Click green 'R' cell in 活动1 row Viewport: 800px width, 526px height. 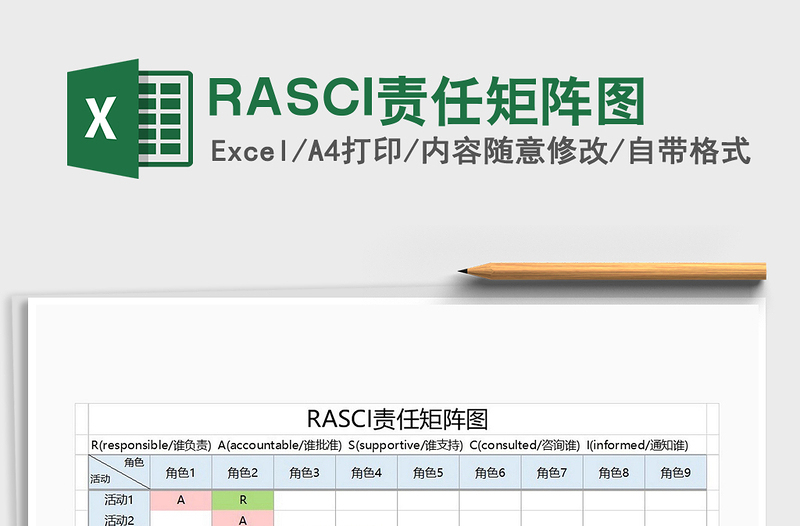click(x=243, y=500)
